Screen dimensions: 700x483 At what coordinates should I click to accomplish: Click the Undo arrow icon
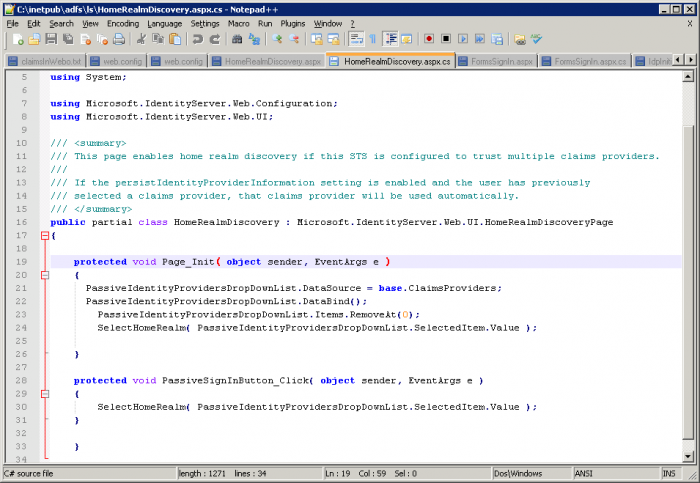197,39
